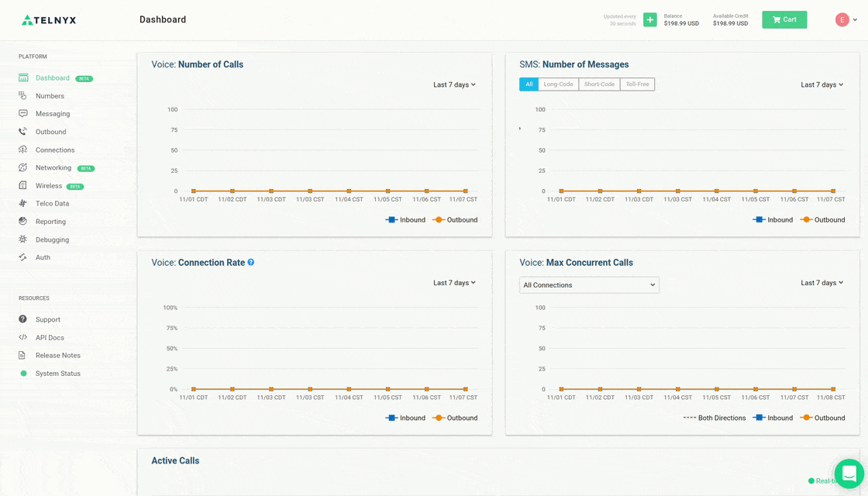Click Available Credit $198.99 USD amount
This screenshot has height=496, width=868.
pos(730,24)
